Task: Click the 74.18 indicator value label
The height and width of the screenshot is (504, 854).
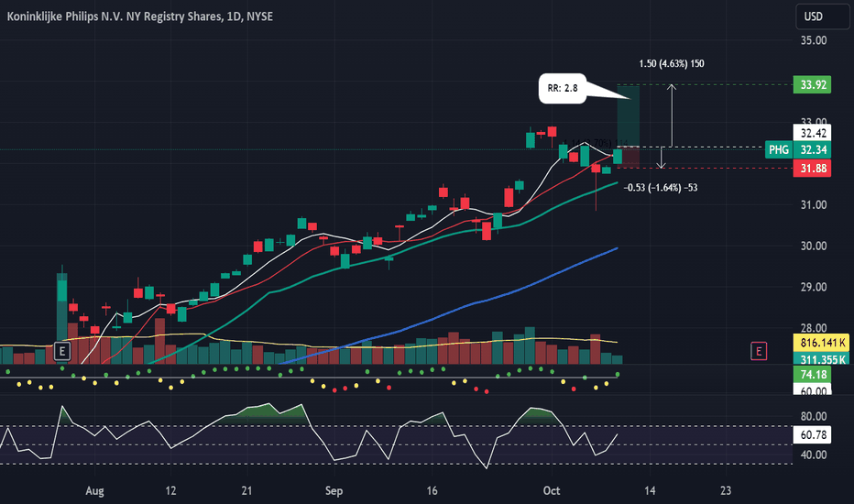Action: pos(812,374)
